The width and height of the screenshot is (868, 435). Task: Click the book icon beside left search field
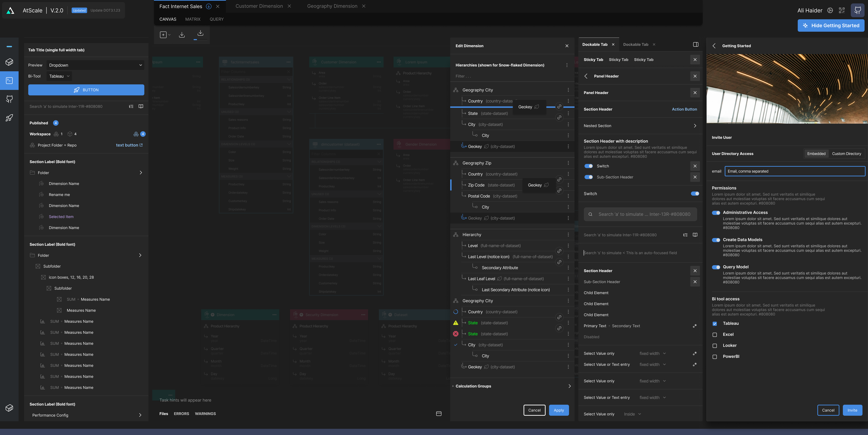[x=141, y=106]
